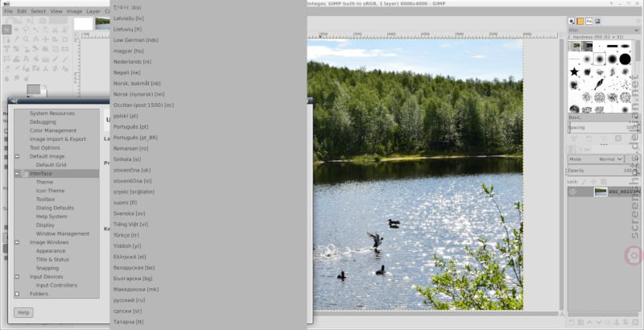644x330 pixels.
Task: Collapse the Input Devices tree node
Action: 17,277
